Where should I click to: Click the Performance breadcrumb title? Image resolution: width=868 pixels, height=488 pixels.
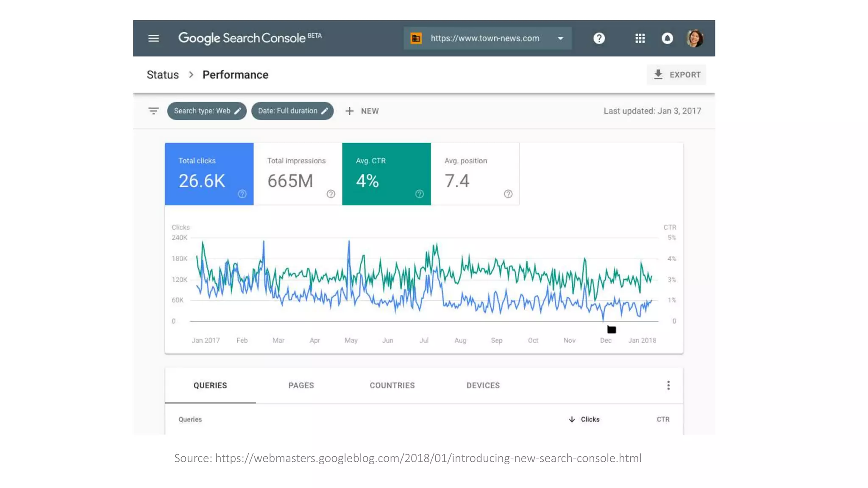[235, 75]
